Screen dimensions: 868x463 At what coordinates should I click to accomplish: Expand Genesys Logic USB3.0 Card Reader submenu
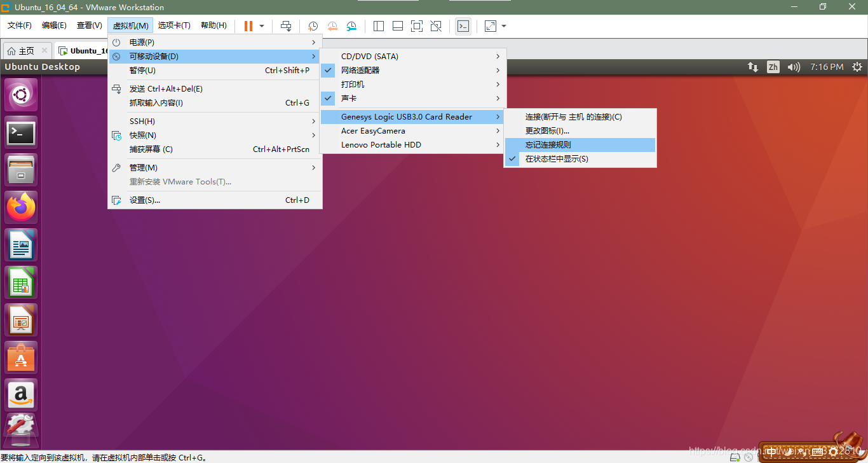coord(413,117)
